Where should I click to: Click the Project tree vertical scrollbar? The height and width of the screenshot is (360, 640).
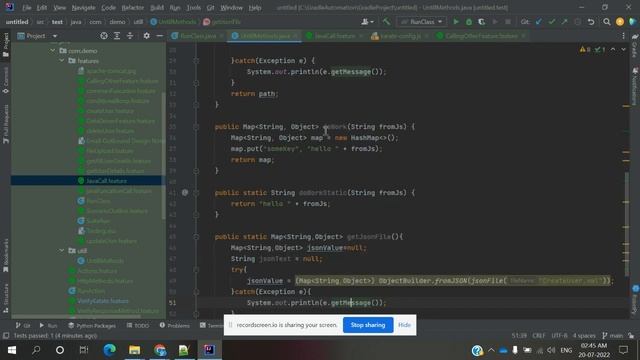coord(164,156)
